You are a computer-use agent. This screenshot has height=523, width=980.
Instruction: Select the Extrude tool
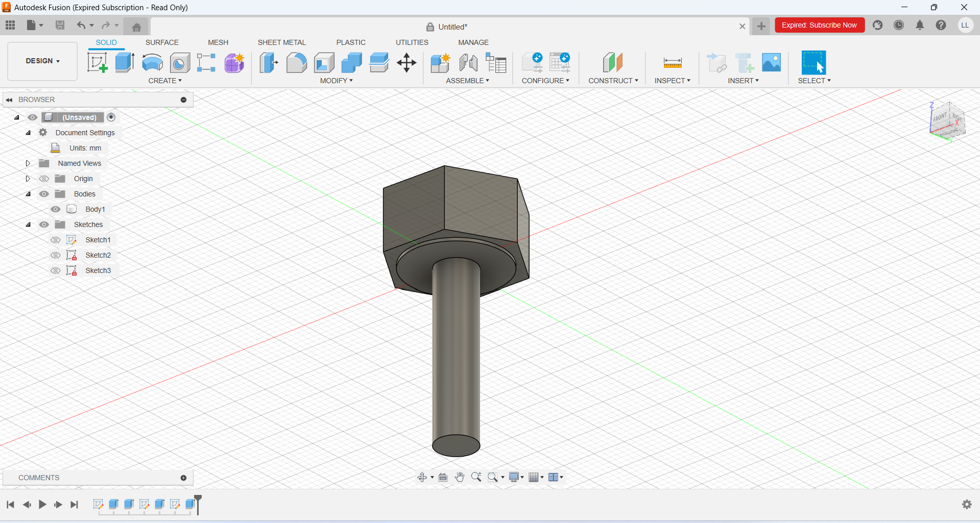pos(125,63)
